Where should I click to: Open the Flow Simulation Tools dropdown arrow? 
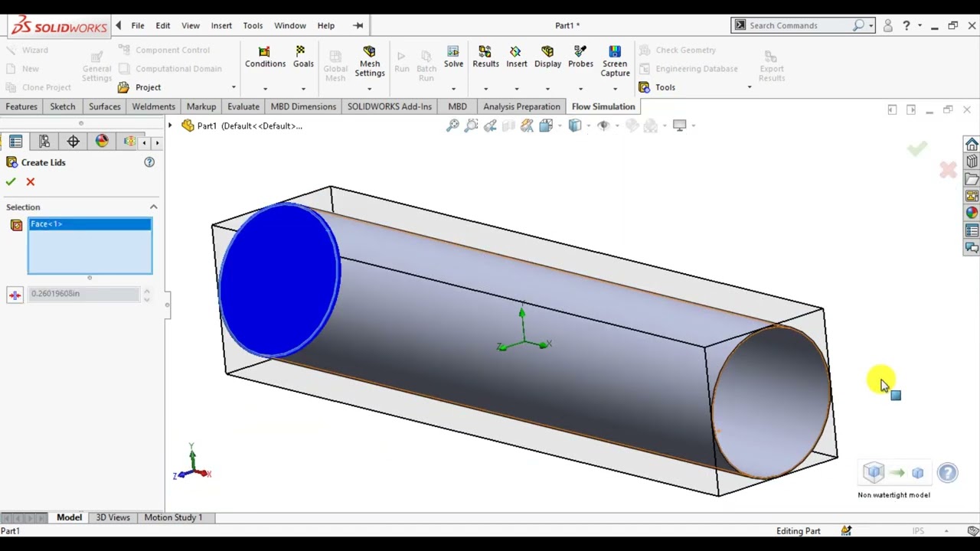click(750, 87)
